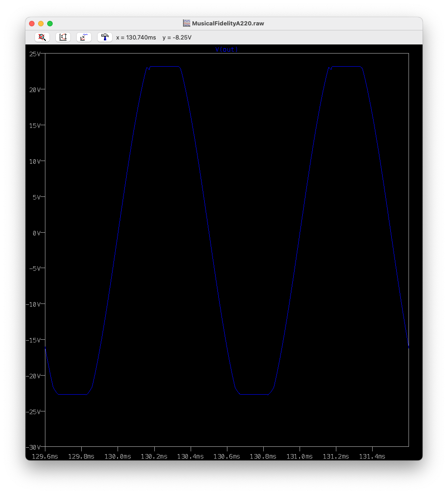The height and width of the screenshot is (494, 448).
Task: Click the 131.4ms time axis label
Action: [x=372, y=456]
